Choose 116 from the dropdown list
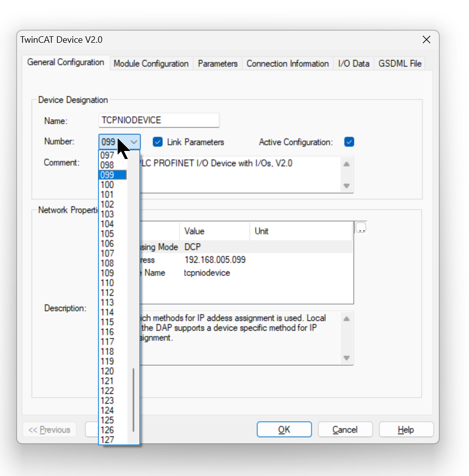Image resolution: width=469 pixels, height=476 pixels. click(x=113, y=332)
